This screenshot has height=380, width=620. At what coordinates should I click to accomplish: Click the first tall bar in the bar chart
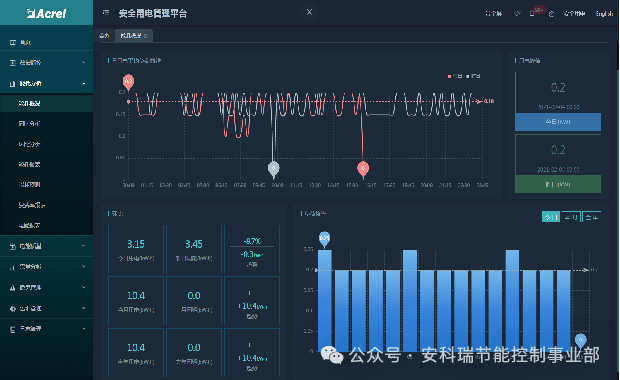tap(325, 301)
